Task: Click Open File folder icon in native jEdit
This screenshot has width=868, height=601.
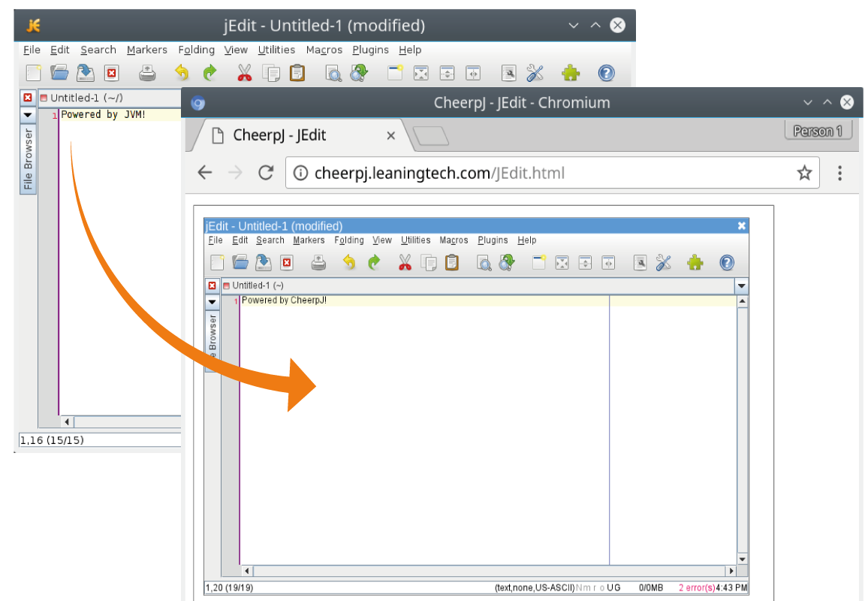Action: pyautogui.click(x=59, y=73)
